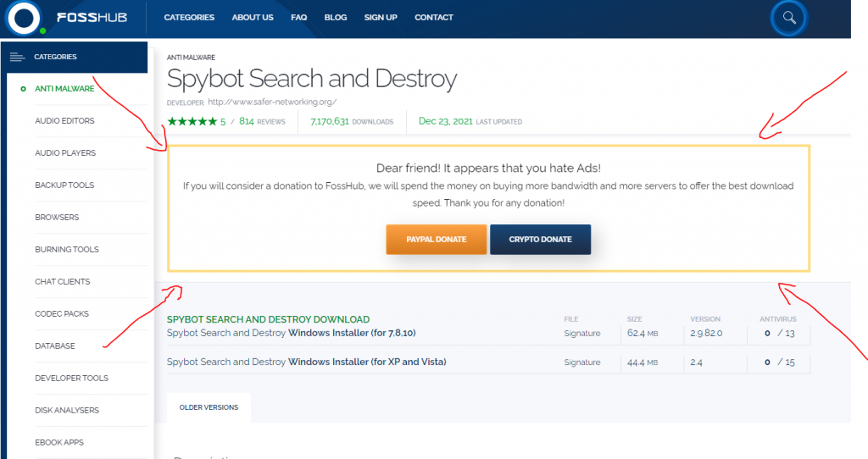Select CHAT CLIENTS category
The image size is (868, 459).
pyautogui.click(x=62, y=281)
